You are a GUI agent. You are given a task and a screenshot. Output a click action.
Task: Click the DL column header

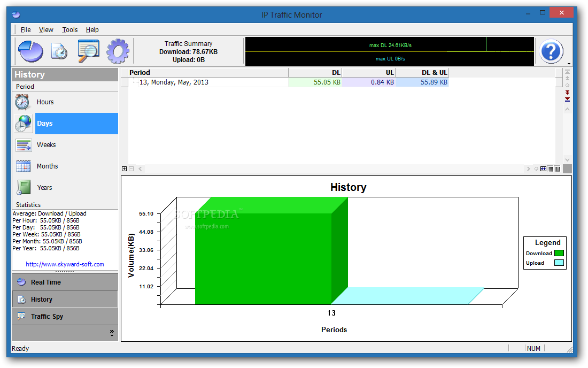pyautogui.click(x=315, y=72)
